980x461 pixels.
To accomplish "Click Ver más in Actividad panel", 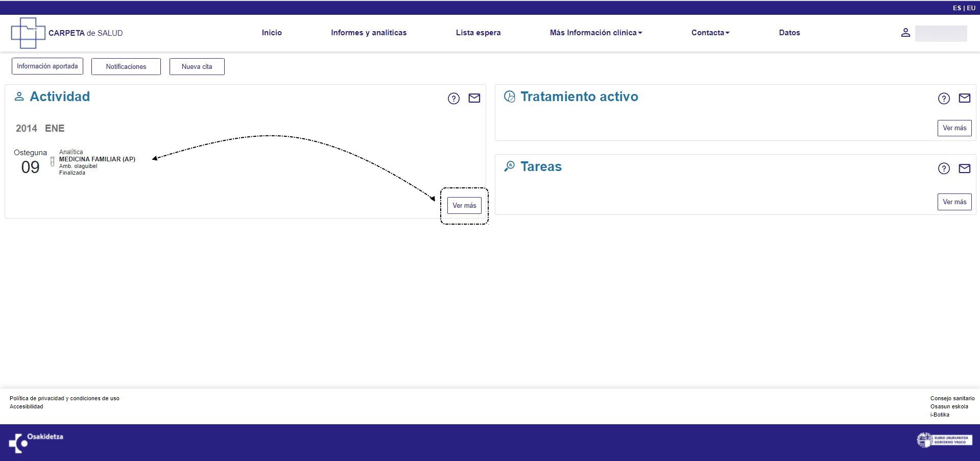I will coord(464,205).
